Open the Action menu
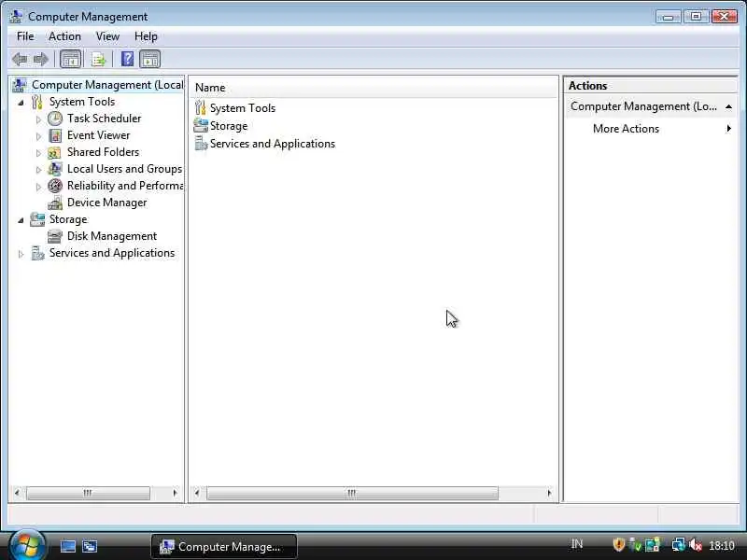 point(64,36)
